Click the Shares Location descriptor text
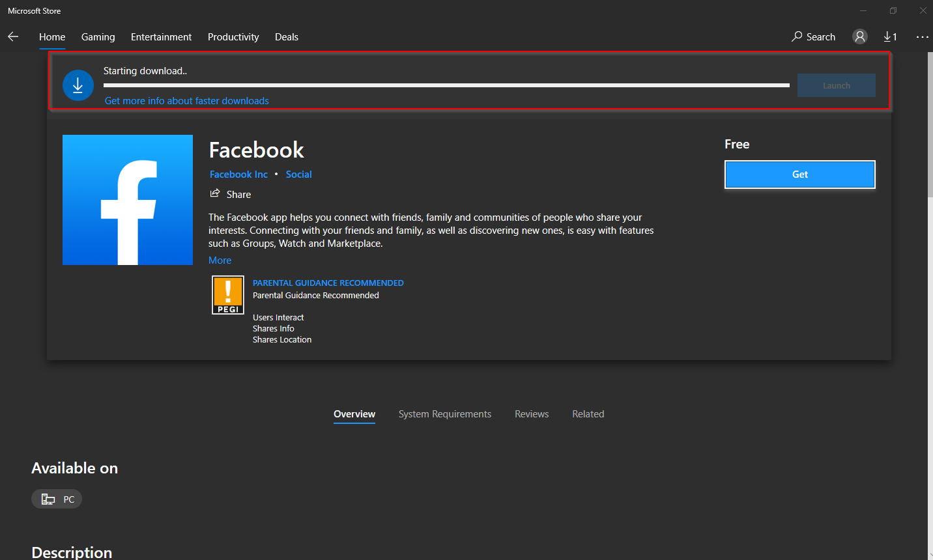 pyautogui.click(x=282, y=340)
